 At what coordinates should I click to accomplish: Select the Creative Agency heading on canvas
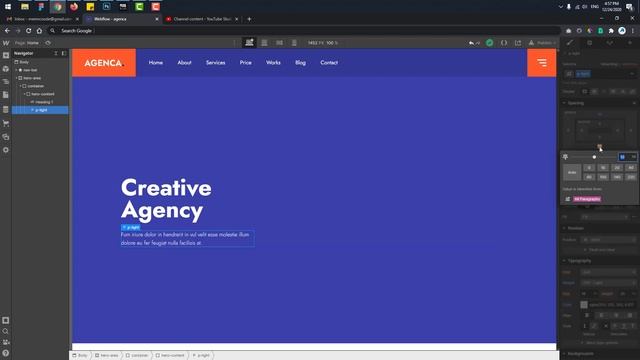pos(166,199)
